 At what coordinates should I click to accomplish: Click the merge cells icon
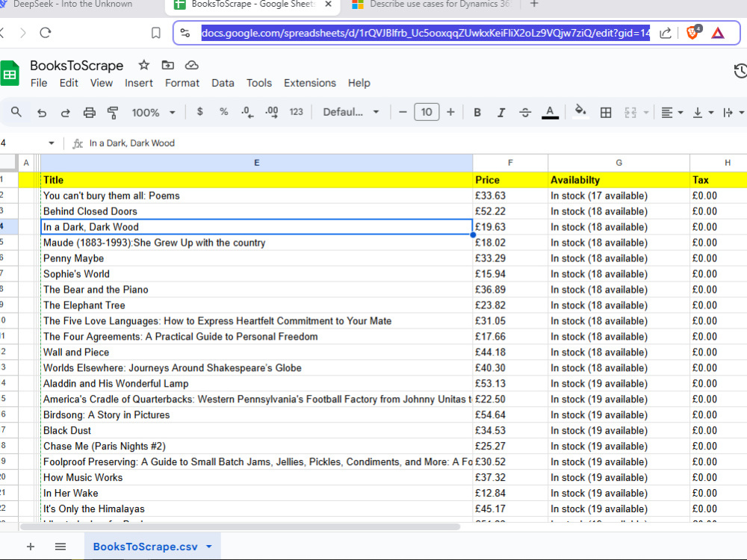(x=630, y=113)
